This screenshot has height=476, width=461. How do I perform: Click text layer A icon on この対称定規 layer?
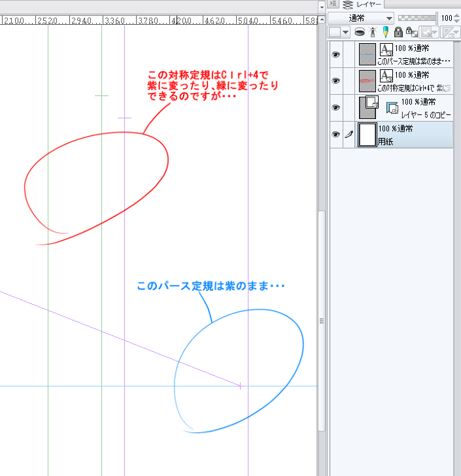click(x=386, y=76)
